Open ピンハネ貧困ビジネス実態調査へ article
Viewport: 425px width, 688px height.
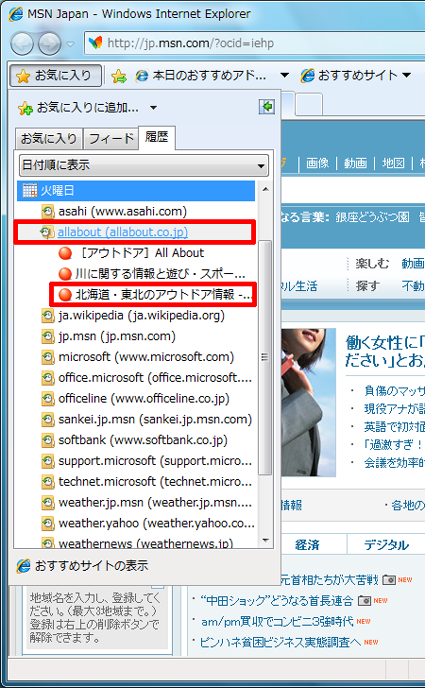coord(280,642)
